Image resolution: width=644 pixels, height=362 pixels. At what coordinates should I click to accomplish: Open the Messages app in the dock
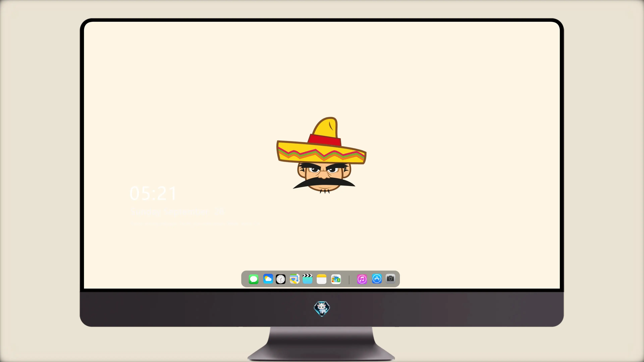(254, 279)
